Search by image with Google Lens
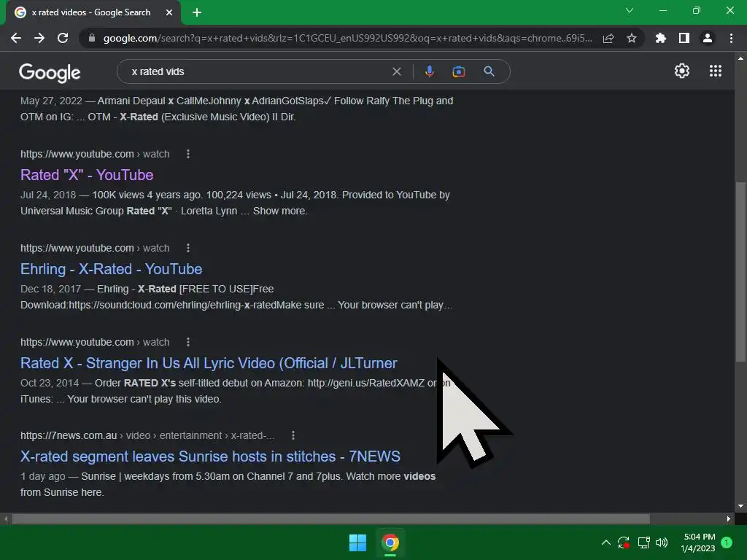 pos(458,71)
